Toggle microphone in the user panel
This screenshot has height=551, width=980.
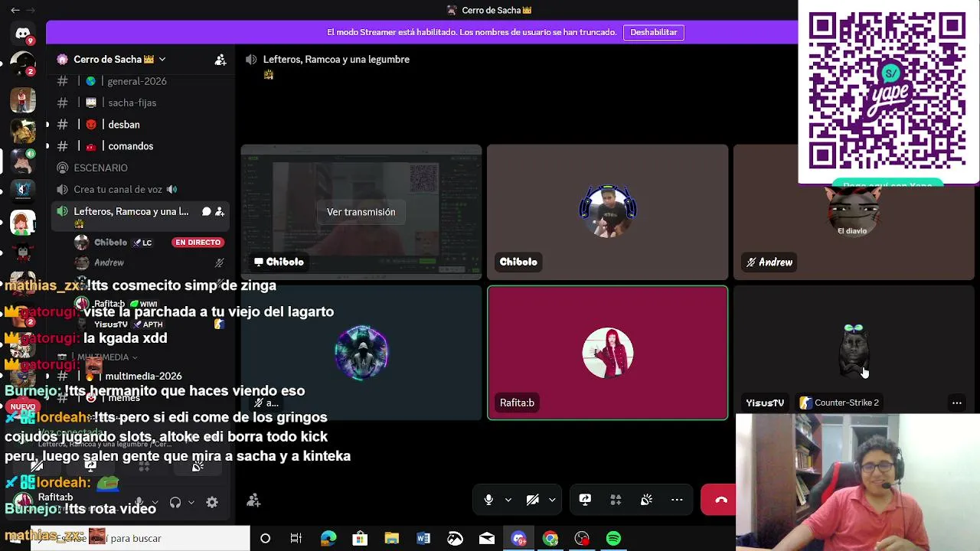pos(139,502)
